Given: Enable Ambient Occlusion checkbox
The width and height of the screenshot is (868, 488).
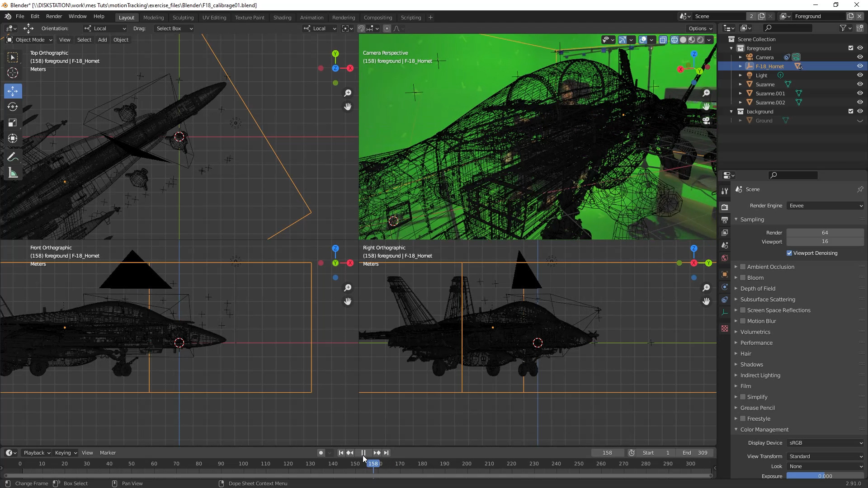Looking at the screenshot, I should (x=743, y=267).
